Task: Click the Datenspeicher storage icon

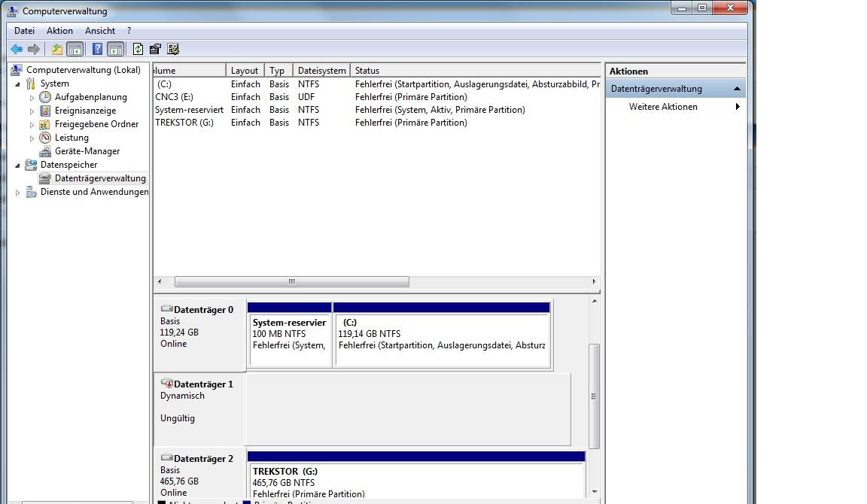Action: [x=31, y=165]
